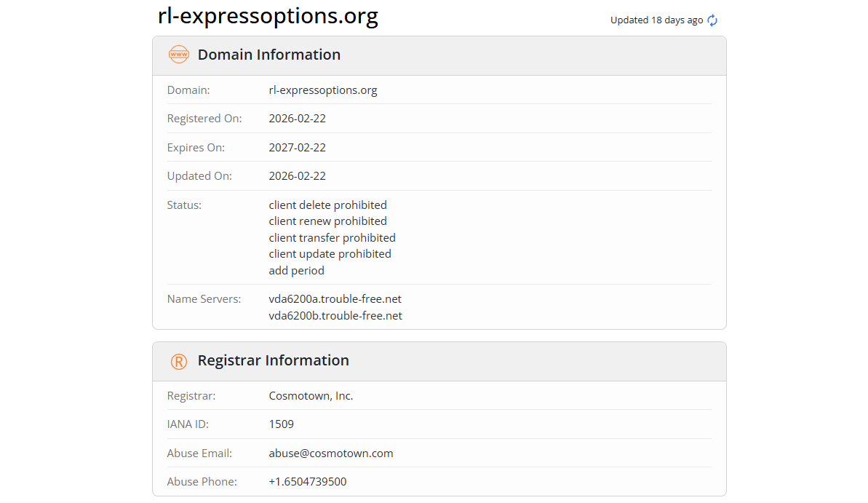The height and width of the screenshot is (503, 868).
Task: Click the IANA ID value 1509
Action: (281, 424)
